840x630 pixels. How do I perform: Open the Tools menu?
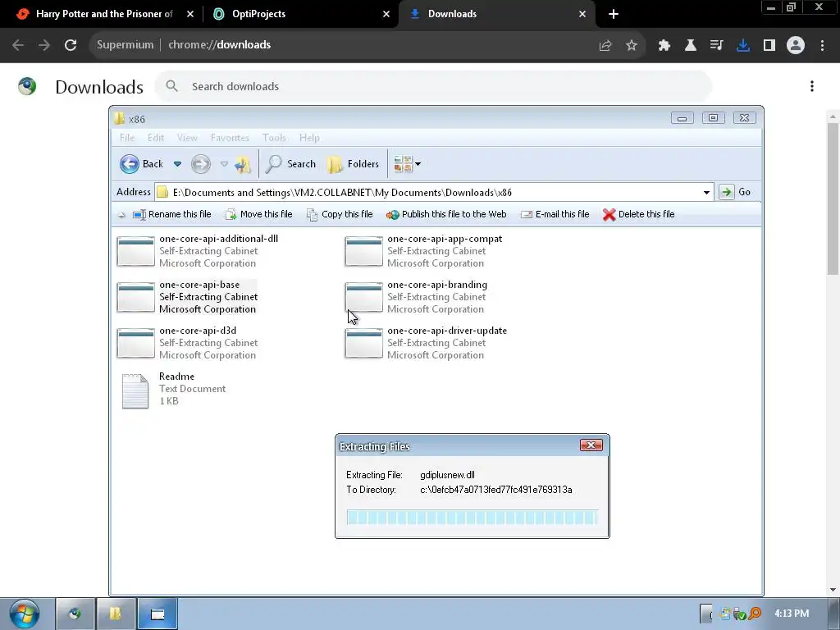pyautogui.click(x=274, y=138)
